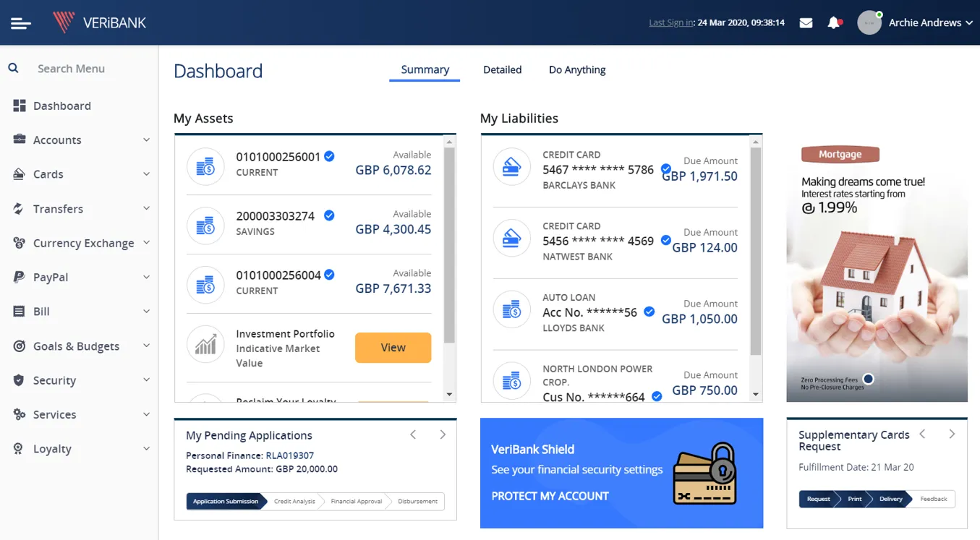Open the Archie Andrews user dropdown arrow

[x=968, y=23]
